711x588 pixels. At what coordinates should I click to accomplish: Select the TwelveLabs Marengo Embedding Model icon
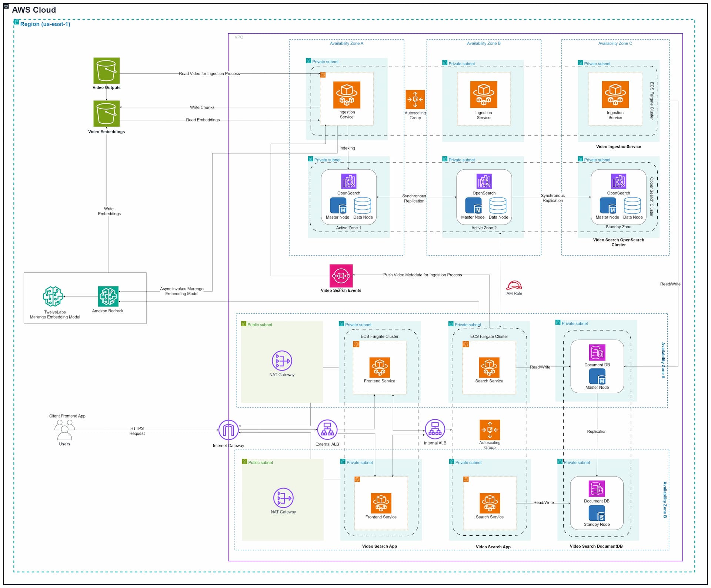tap(53, 296)
